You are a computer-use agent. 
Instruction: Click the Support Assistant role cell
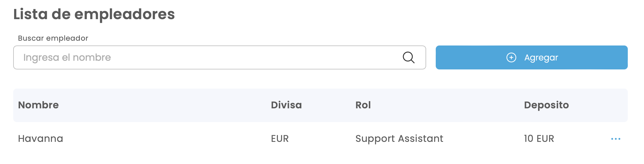(x=399, y=139)
